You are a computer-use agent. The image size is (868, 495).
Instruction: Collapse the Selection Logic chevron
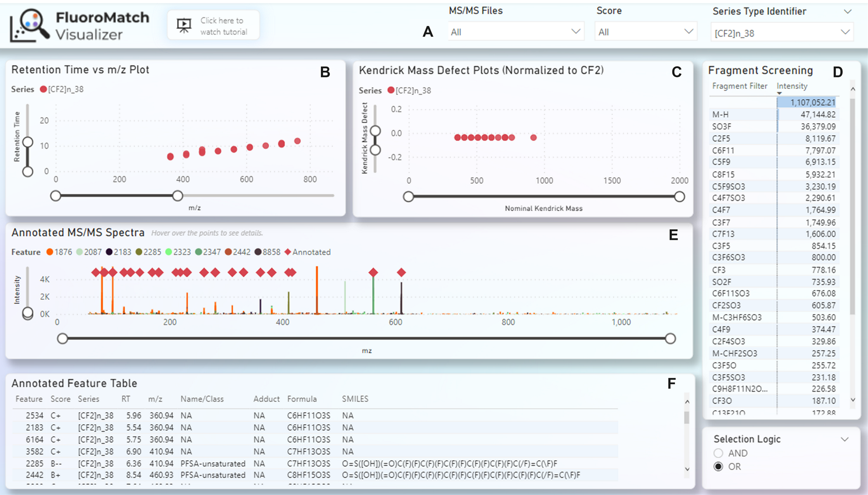[844, 439]
